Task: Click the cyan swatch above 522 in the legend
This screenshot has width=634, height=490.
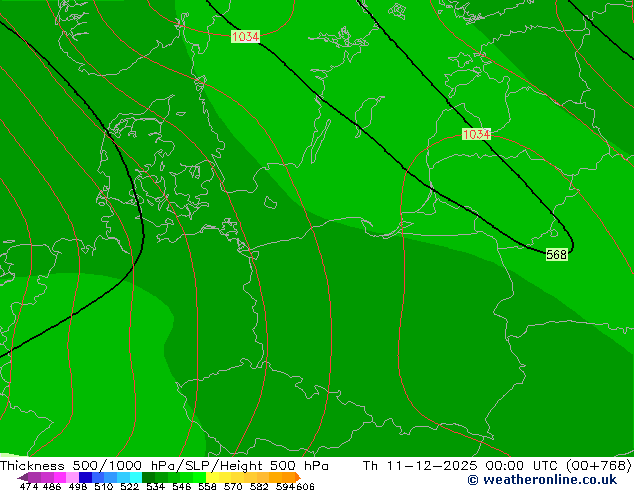Action: [x=136, y=477]
